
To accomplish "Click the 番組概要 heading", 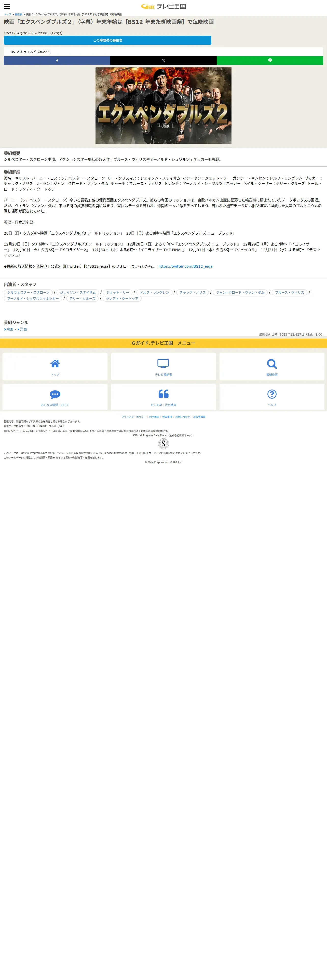I will click(12, 154).
